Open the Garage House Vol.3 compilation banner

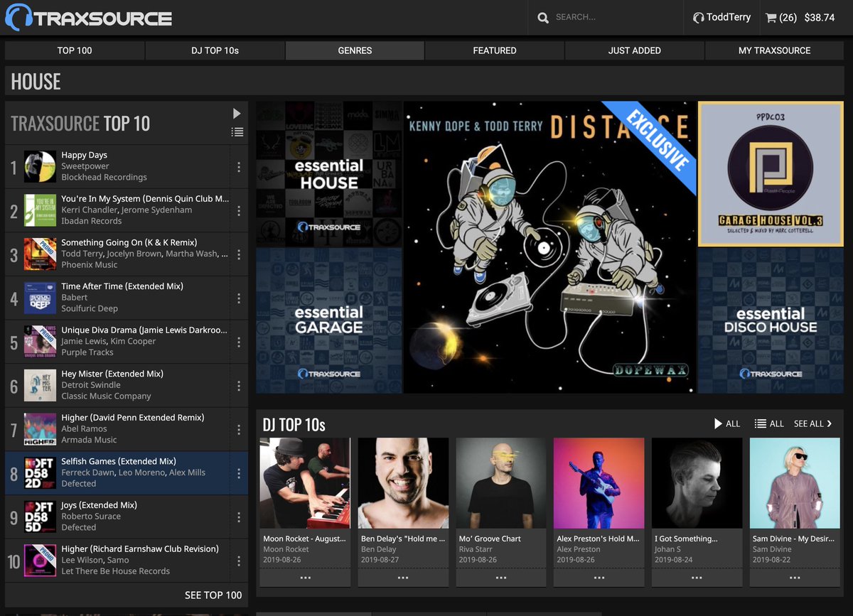click(770, 173)
